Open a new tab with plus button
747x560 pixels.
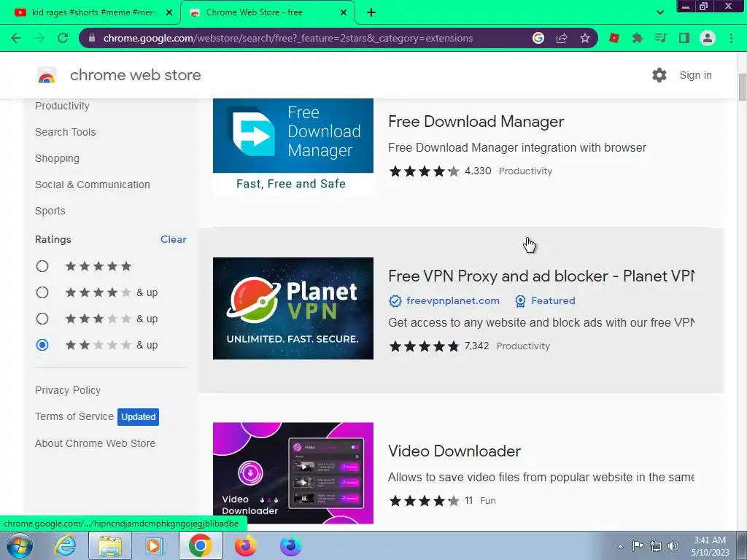coord(371,12)
